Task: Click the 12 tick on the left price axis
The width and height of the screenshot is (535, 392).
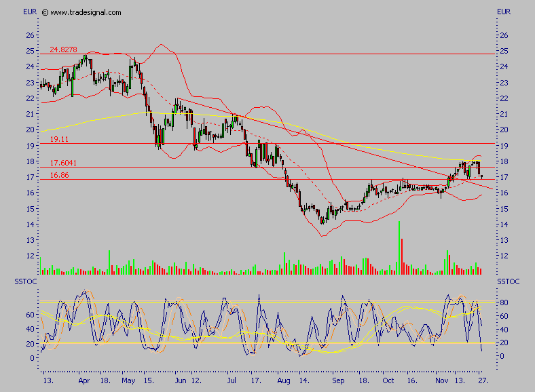Action: tap(30, 256)
